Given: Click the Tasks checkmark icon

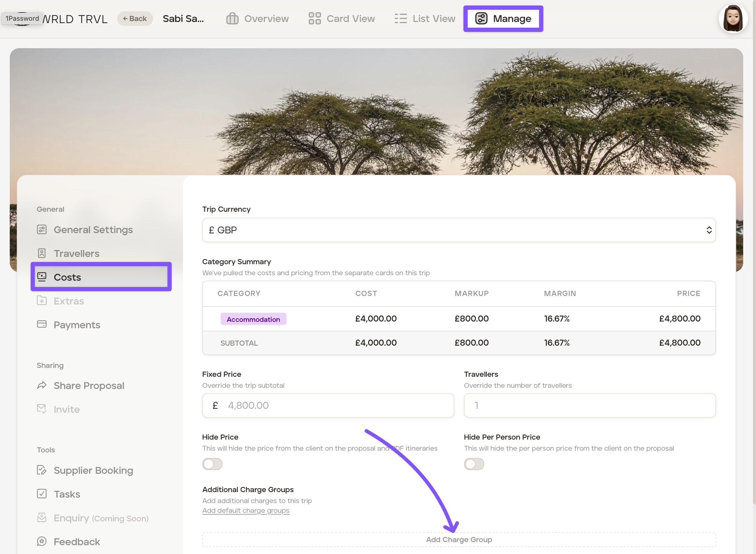Looking at the screenshot, I should (41, 494).
